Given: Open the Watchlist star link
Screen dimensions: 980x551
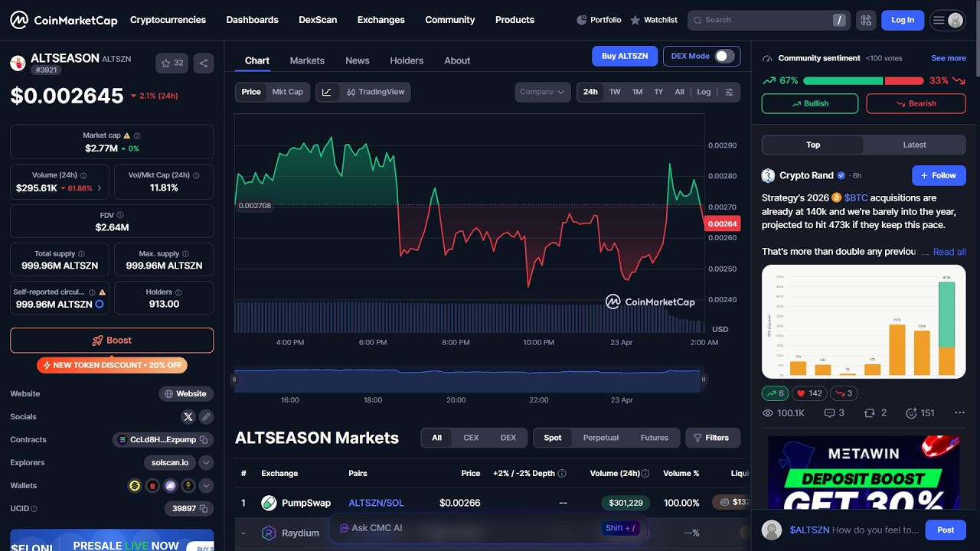Looking at the screenshot, I should (654, 20).
